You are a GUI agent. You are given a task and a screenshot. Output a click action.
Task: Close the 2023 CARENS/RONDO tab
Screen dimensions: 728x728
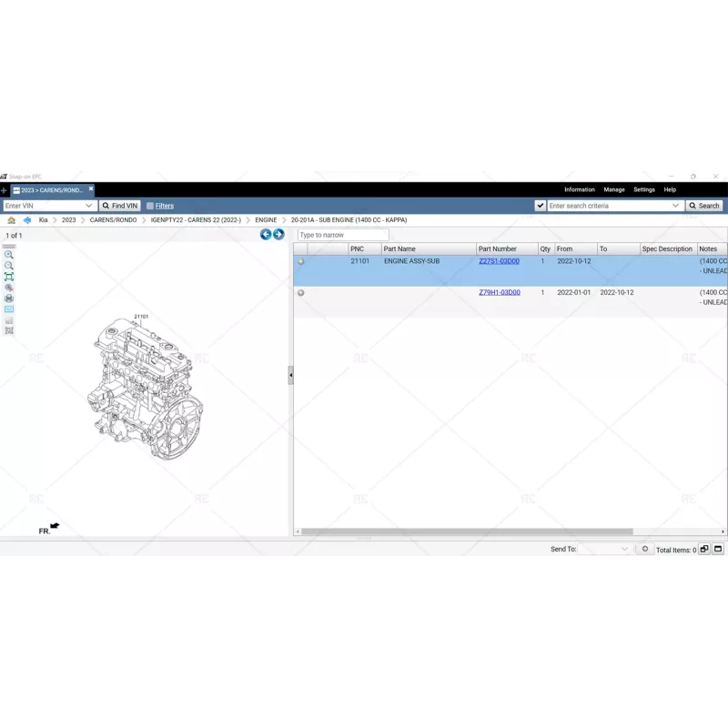coord(91,189)
